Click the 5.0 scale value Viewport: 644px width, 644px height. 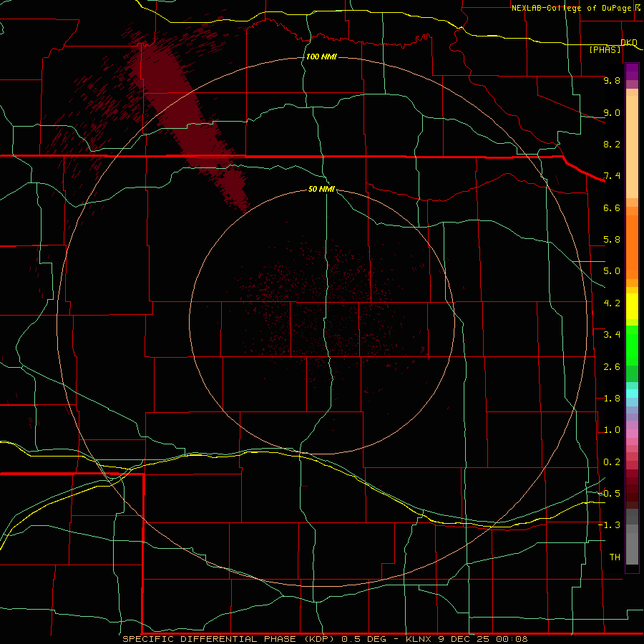coord(612,271)
